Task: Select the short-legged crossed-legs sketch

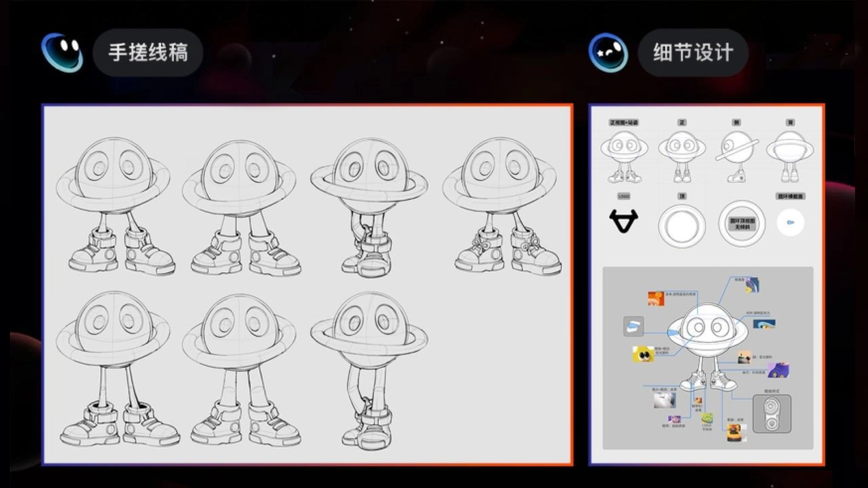Action: 369,207
